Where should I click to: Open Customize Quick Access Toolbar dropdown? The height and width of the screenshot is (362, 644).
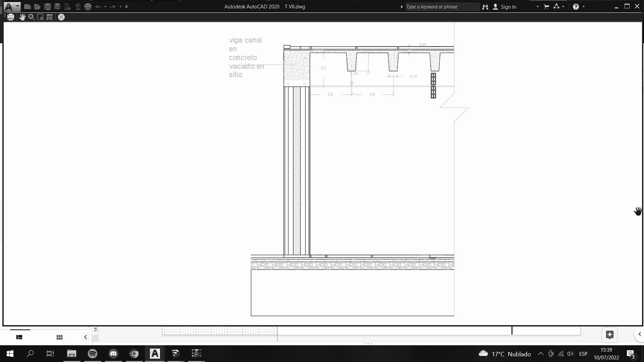(126, 6)
